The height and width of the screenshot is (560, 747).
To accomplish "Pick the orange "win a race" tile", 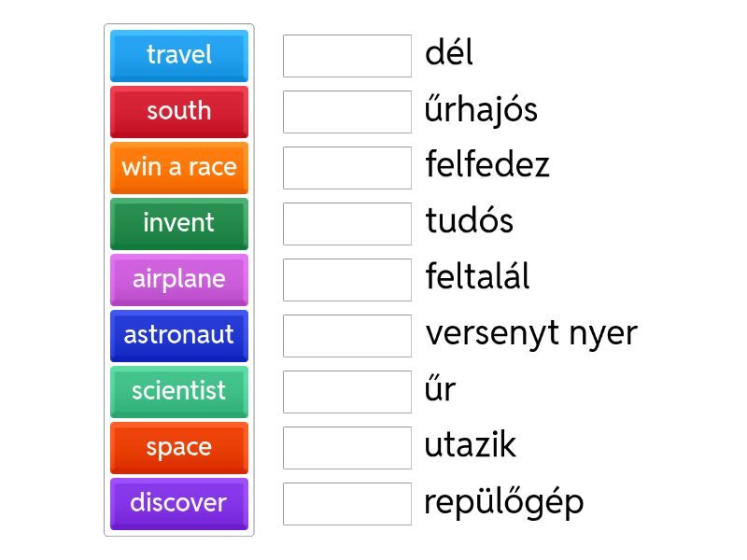I will coord(178,167).
